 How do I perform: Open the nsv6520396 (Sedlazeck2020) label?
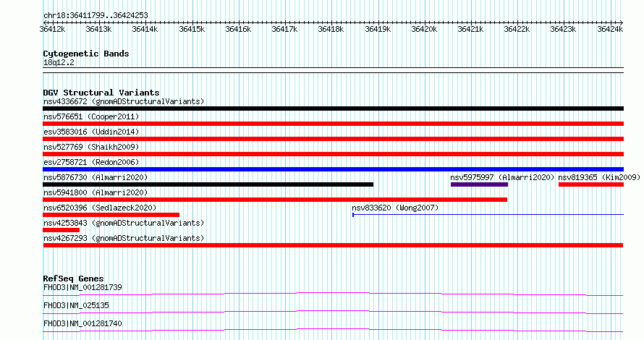(x=100, y=208)
